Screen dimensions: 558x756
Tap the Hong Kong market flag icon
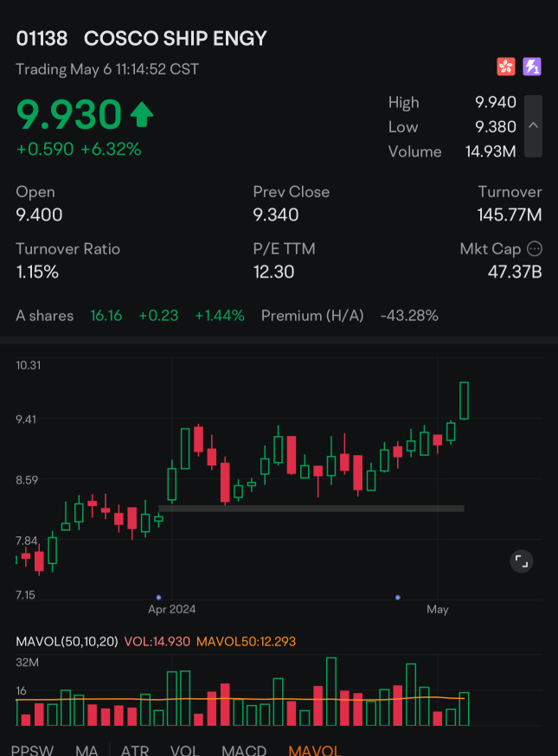[x=506, y=67]
